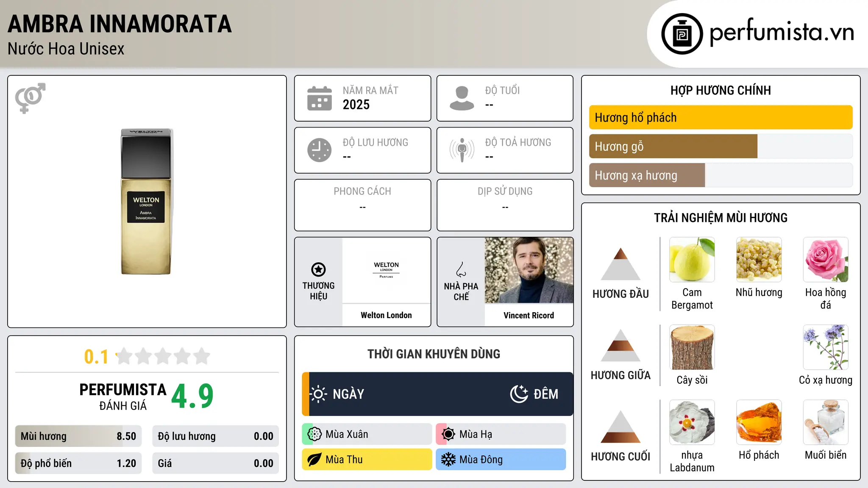868x488 pixels.
Task: Open the Welton London brand logo
Action: click(386, 270)
